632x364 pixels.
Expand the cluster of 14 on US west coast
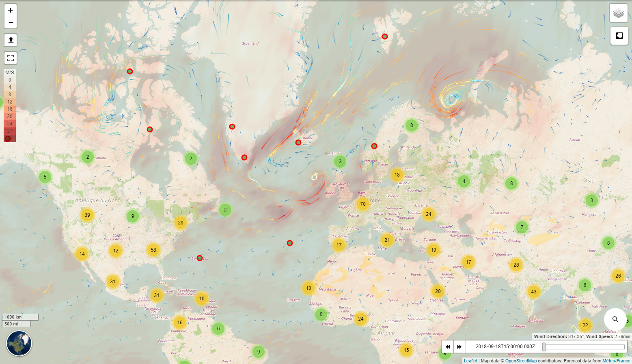[82, 254]
